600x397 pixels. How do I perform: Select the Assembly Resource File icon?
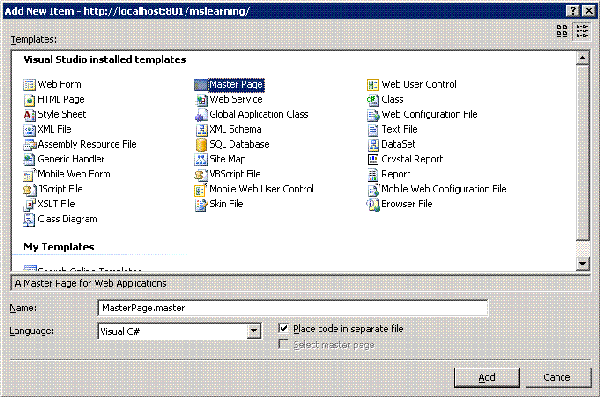click(29, 145)
